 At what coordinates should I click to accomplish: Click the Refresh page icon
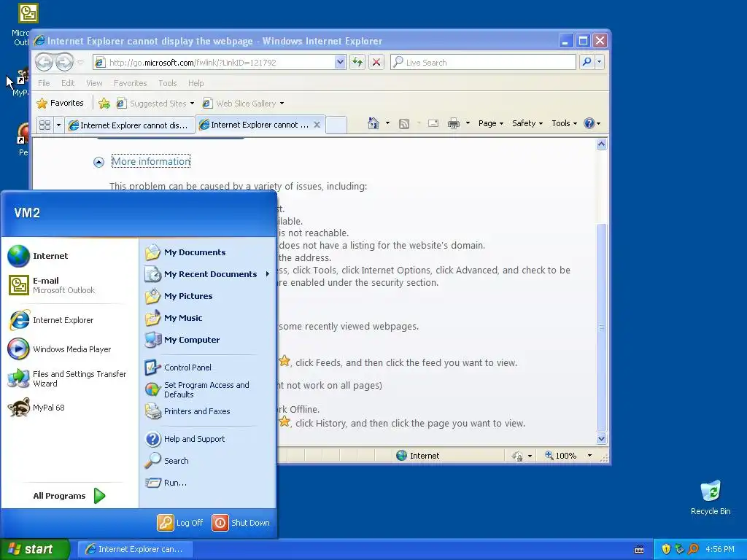pyautogui.click(x=357, y=62)
